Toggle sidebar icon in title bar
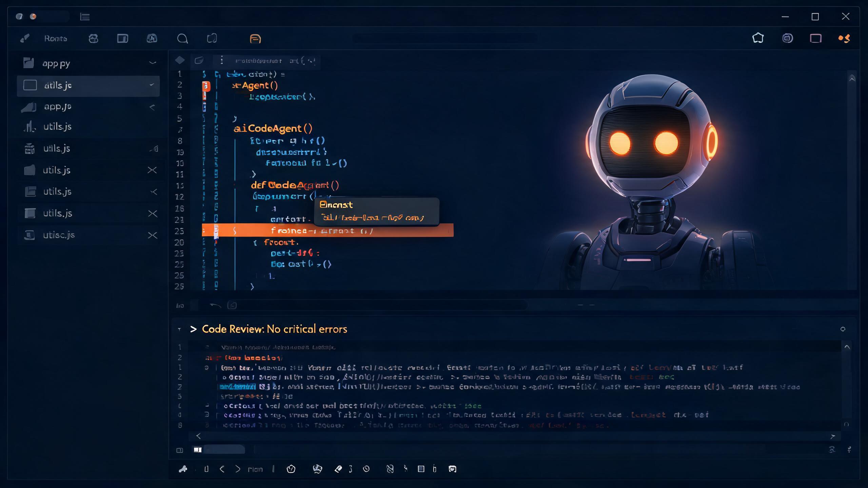 coord(85,17)
